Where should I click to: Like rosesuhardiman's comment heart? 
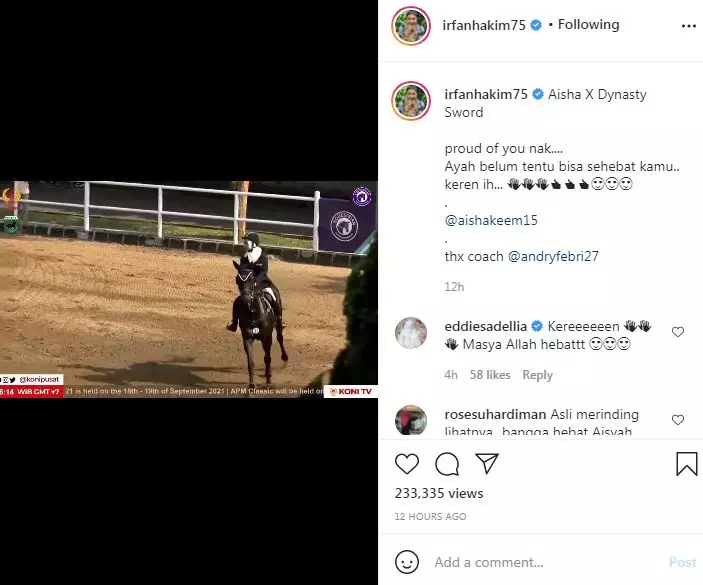(678, 420)
